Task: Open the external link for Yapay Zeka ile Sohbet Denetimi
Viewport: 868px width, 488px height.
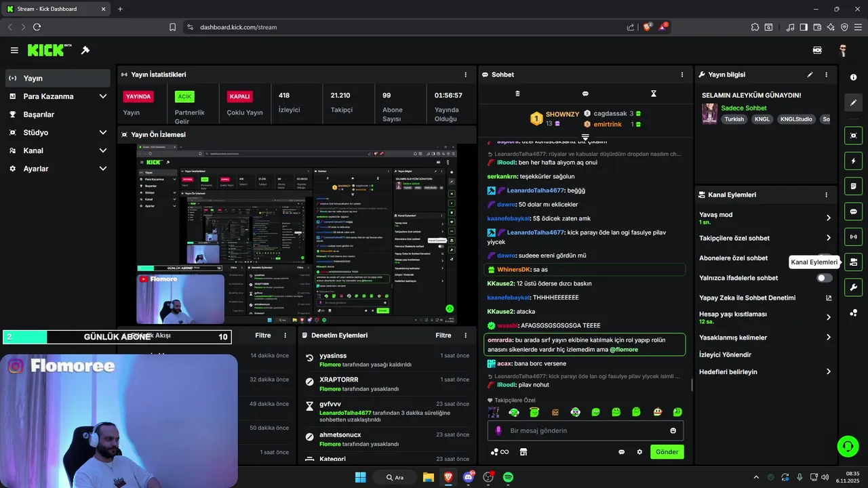Action: pos(829,298)
